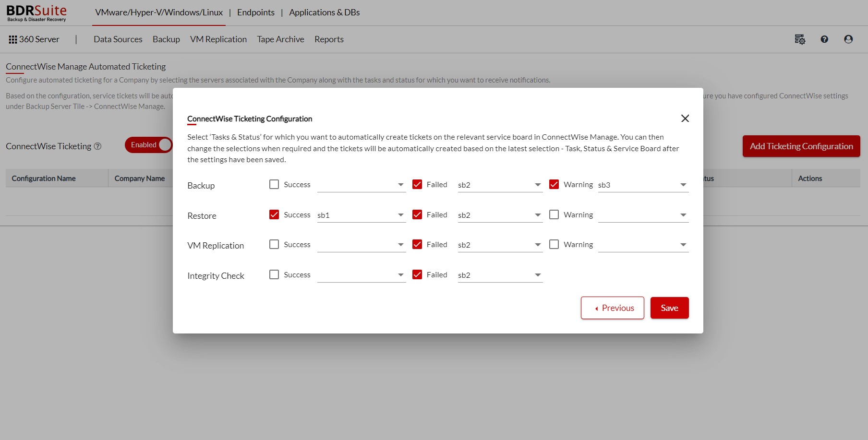
Task: Open Restore Failed sb2 dropdown
Action: tap(500, 215)
